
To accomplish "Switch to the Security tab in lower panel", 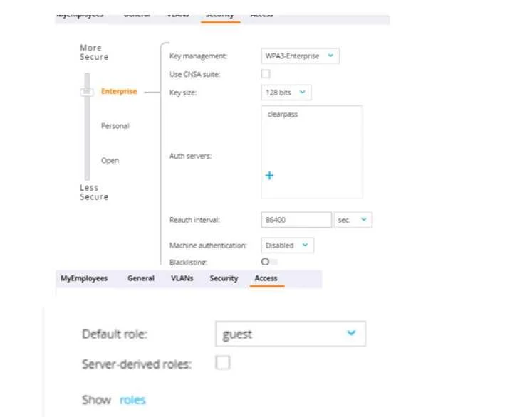I will (224, 278).
